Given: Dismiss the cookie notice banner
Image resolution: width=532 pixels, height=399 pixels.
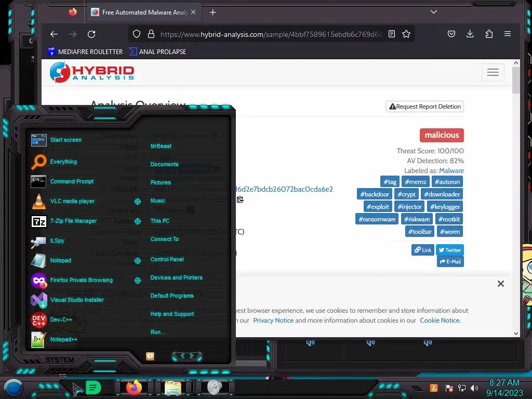Looking at the screenshot, I should pyautogui.click(x=500, y=284).
